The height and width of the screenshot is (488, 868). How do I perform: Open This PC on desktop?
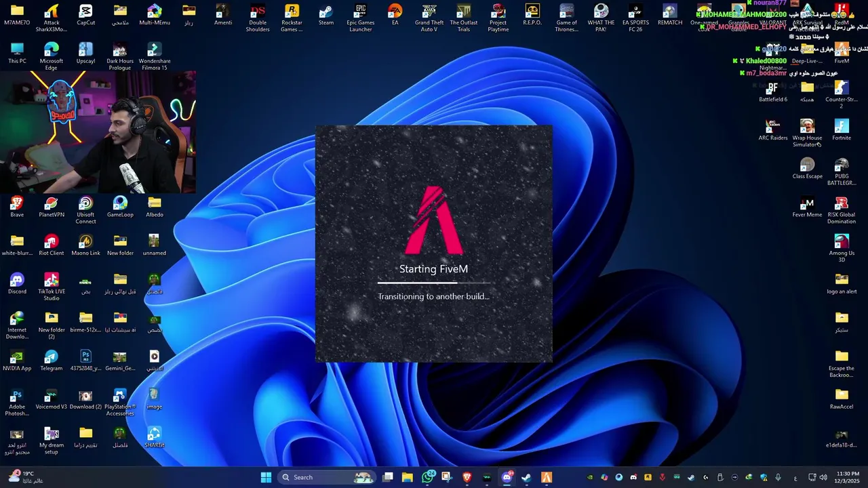point(17,54)
